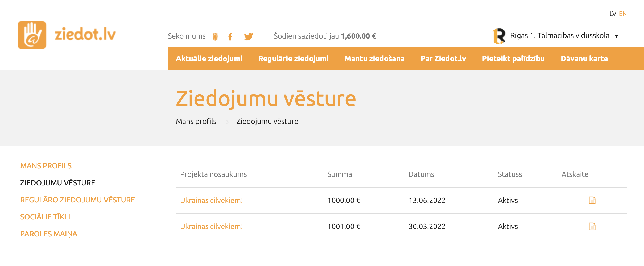Click Pieteikt palīdzību in navigation
The width and height of the screenshot is (644, 266).
pos(513,59)
